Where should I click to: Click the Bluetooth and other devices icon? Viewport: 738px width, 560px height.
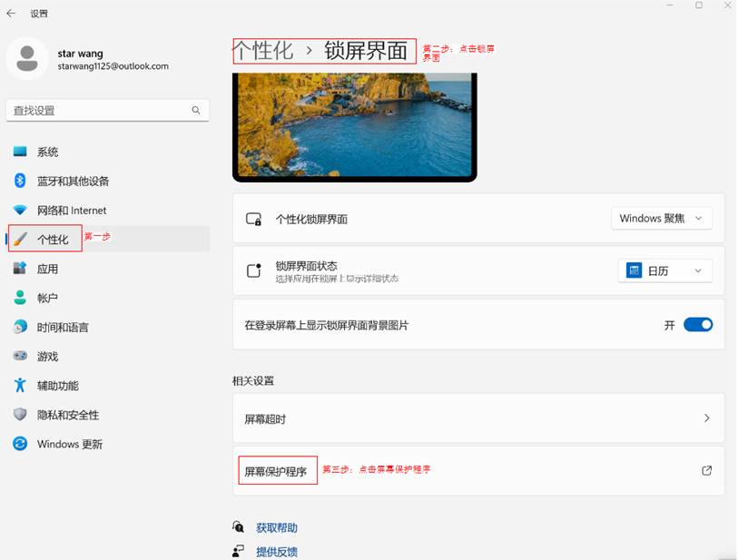pos(20,181)
